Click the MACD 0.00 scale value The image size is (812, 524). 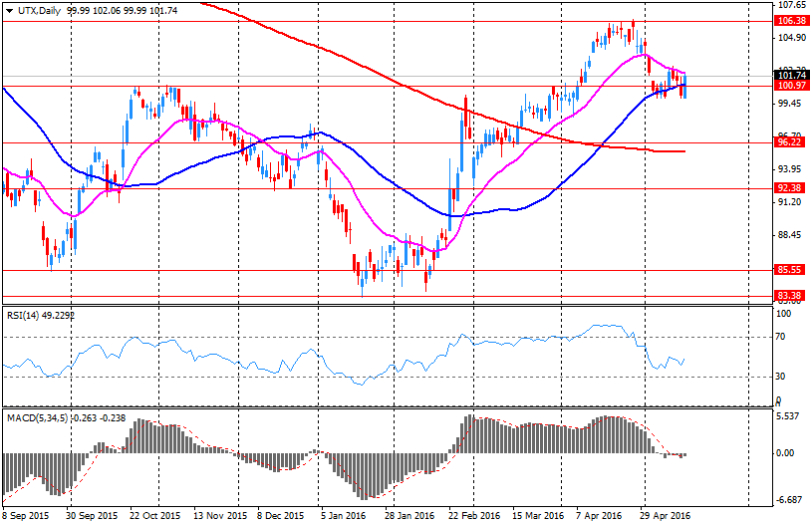[x=786, y=453]
